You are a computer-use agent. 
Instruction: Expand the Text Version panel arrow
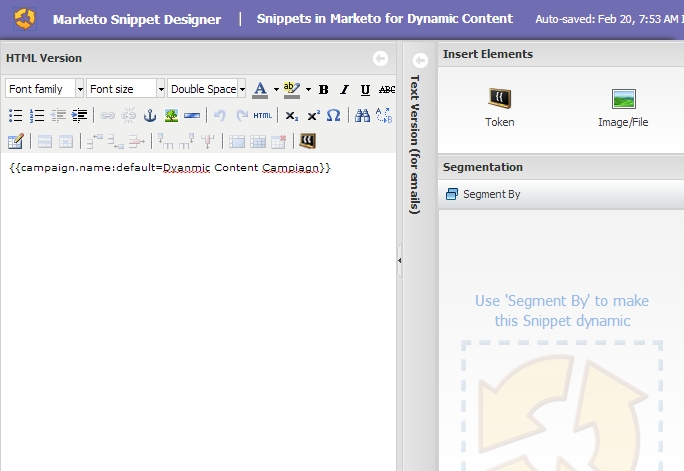(x=421, y=60)
